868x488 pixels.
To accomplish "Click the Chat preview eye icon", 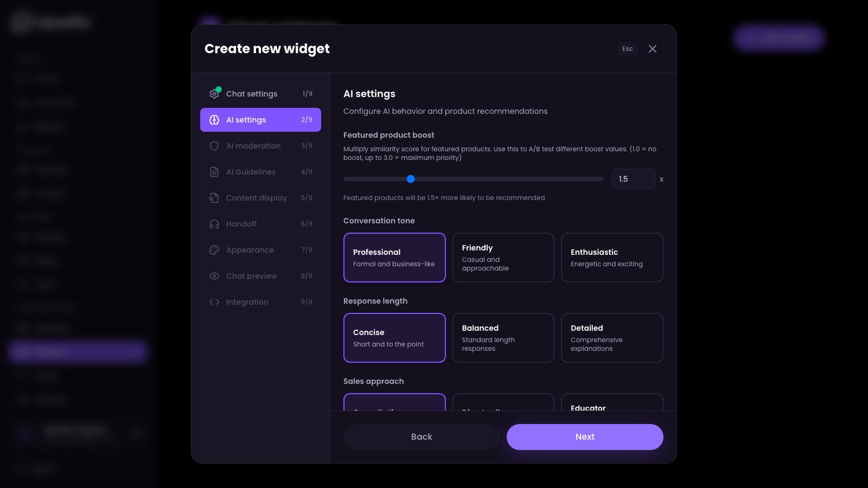I will 214,275.
